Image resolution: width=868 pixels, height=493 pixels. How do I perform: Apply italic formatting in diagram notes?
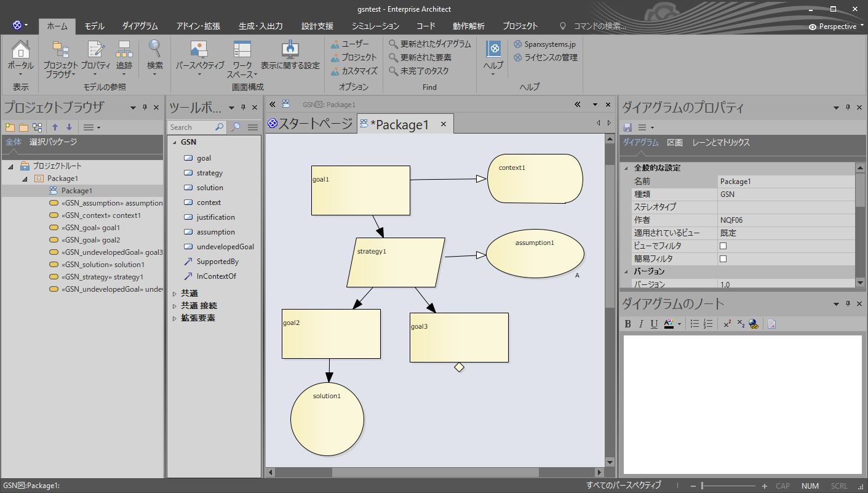pos(641,324)
